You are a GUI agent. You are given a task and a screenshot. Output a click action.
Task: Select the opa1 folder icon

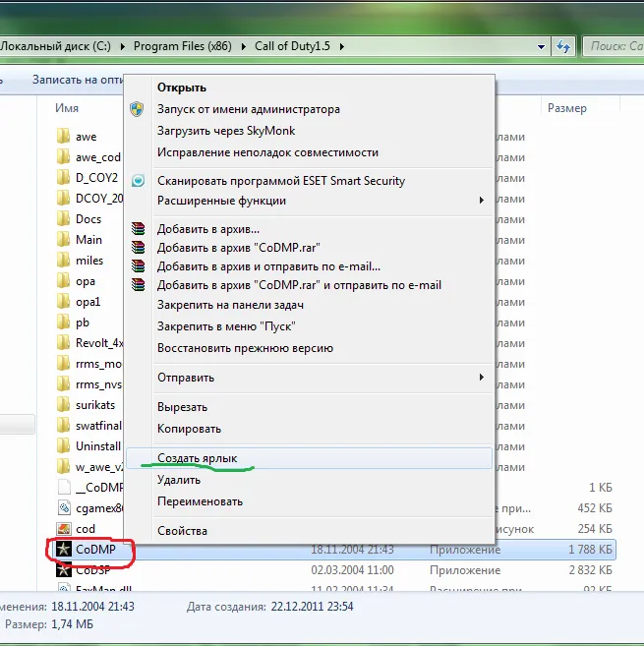[x=64, y=302]
